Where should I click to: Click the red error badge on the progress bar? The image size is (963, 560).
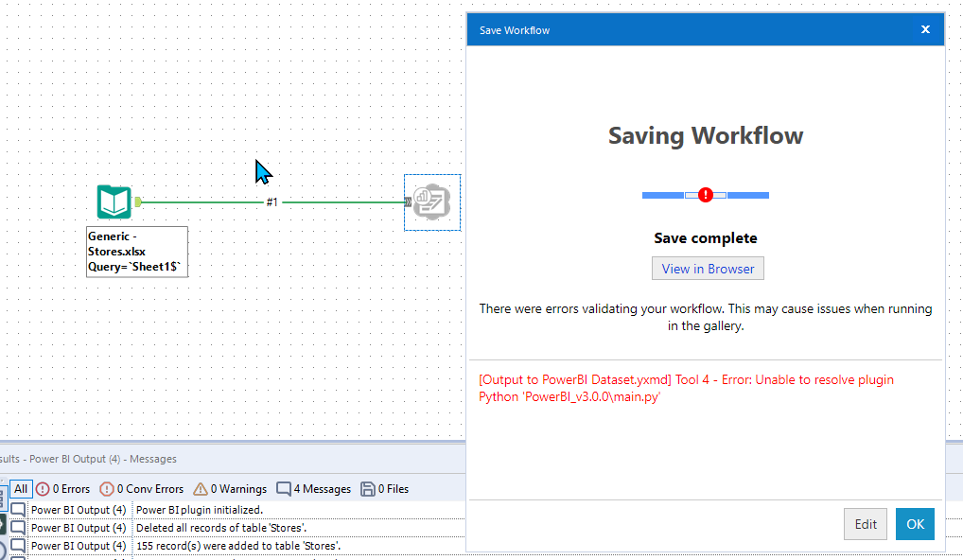pos(705,194)
